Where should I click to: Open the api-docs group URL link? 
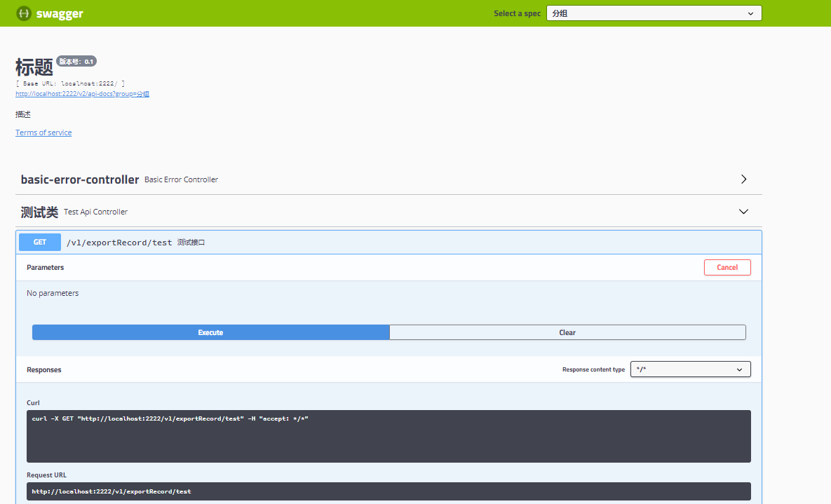point(82,94)
